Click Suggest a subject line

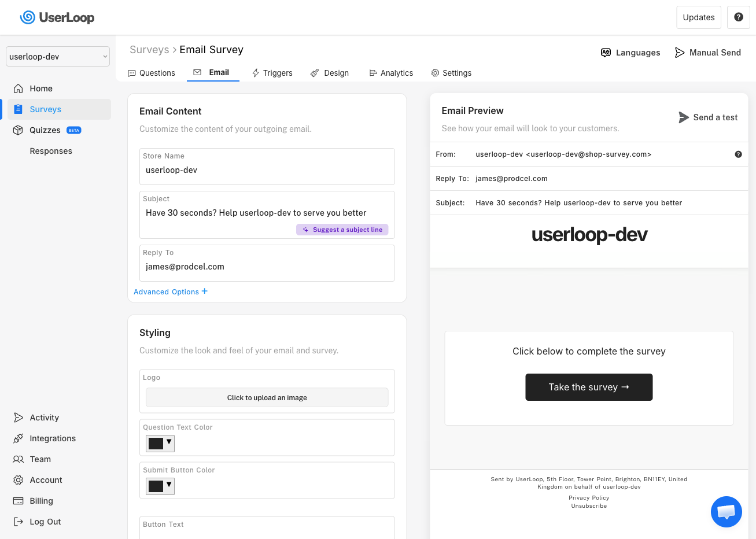coord(342,230)
